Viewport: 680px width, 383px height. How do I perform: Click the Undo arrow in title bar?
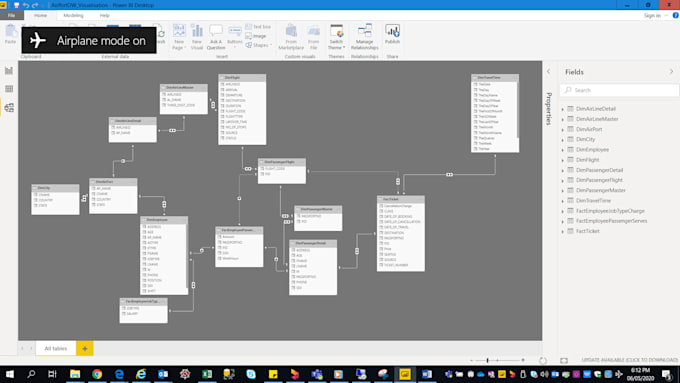click(x=26, y=5)
